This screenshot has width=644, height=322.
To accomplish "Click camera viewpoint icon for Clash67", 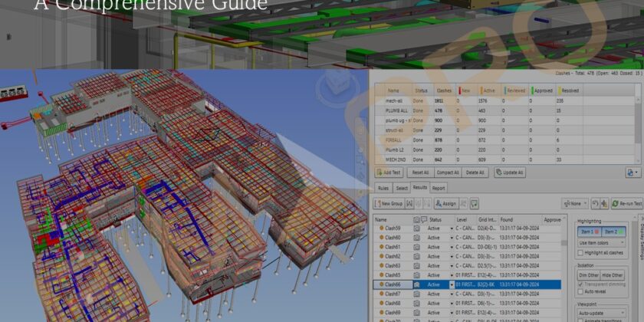I will click(417, 294).
